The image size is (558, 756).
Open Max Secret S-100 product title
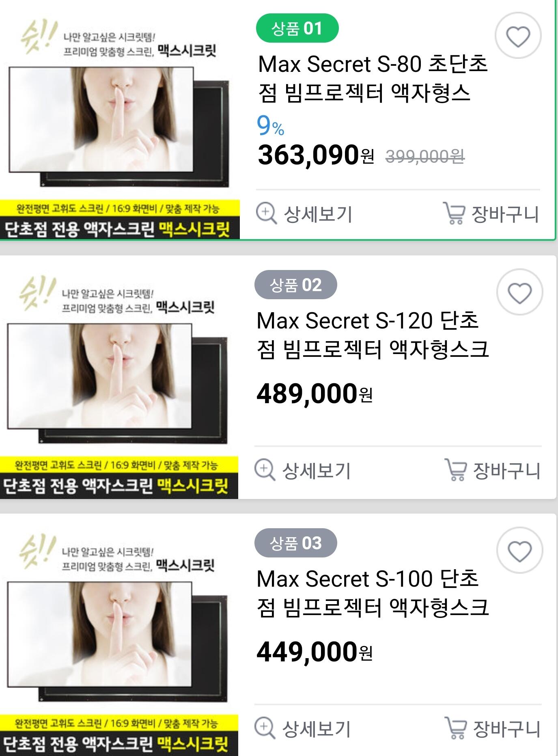[373, 593]
